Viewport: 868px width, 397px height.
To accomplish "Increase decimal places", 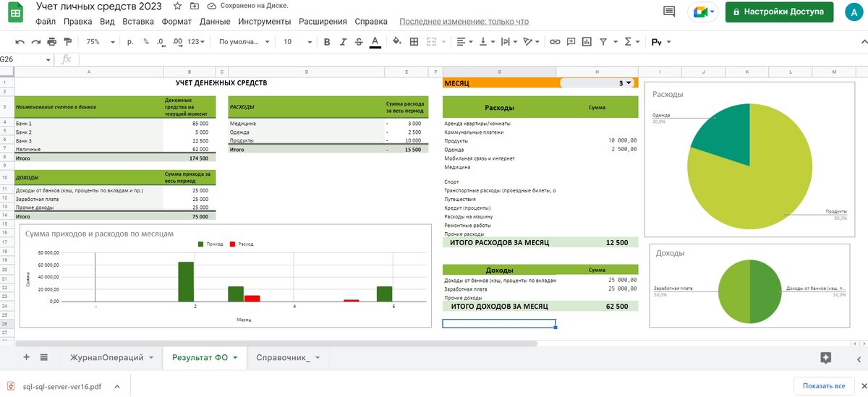I will pyautogui.click(x=177, y=42).
